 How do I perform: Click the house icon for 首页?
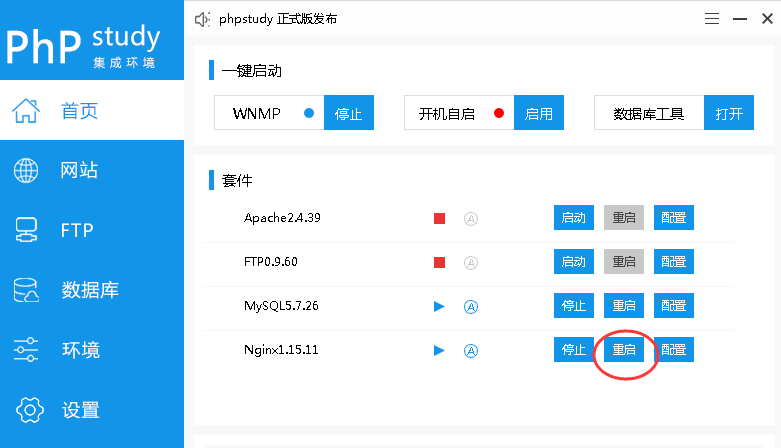click(x=26, y=111)
